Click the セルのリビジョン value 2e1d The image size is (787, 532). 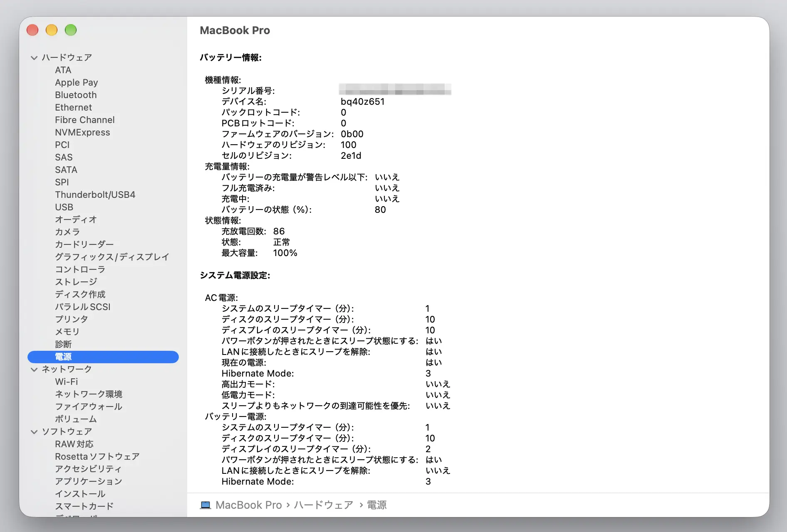coord(351,156)
